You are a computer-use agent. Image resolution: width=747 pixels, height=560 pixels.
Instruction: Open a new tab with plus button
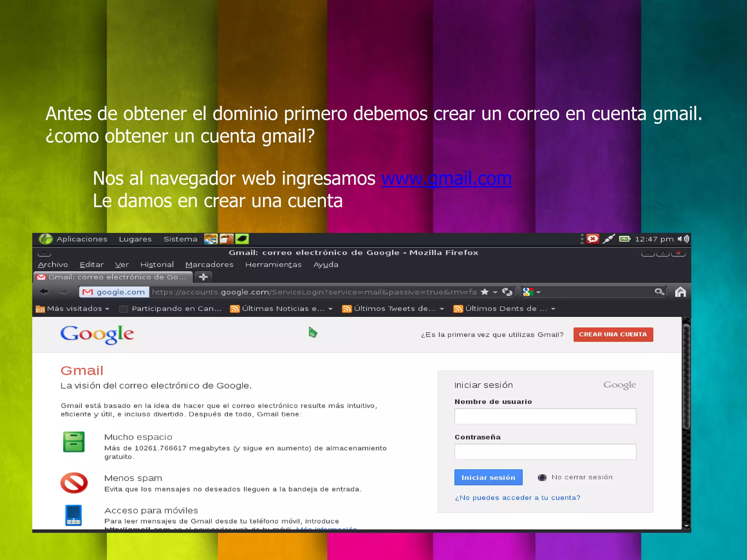pos(204,277)
